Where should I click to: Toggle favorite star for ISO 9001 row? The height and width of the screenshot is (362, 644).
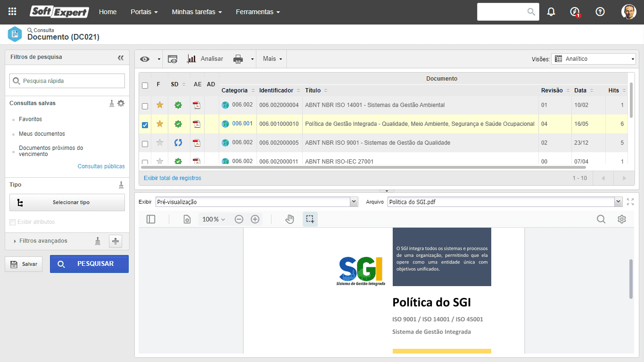(160, 142)
